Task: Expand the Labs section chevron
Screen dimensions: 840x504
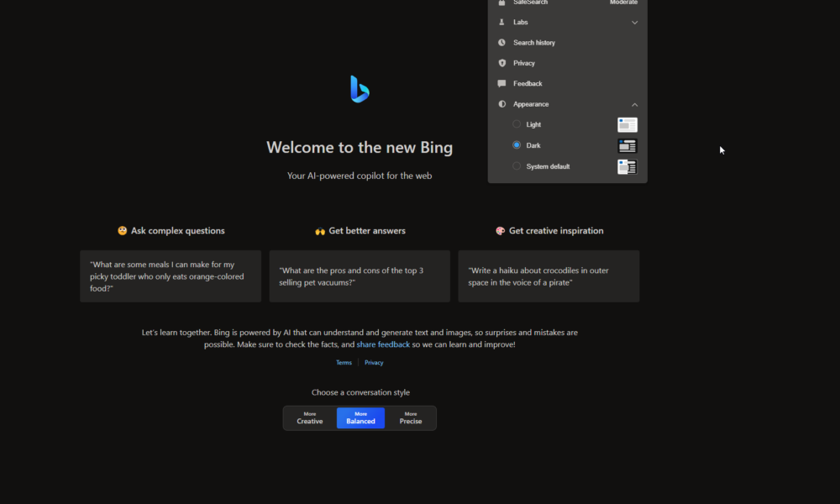Action: [x=634, y=23]
